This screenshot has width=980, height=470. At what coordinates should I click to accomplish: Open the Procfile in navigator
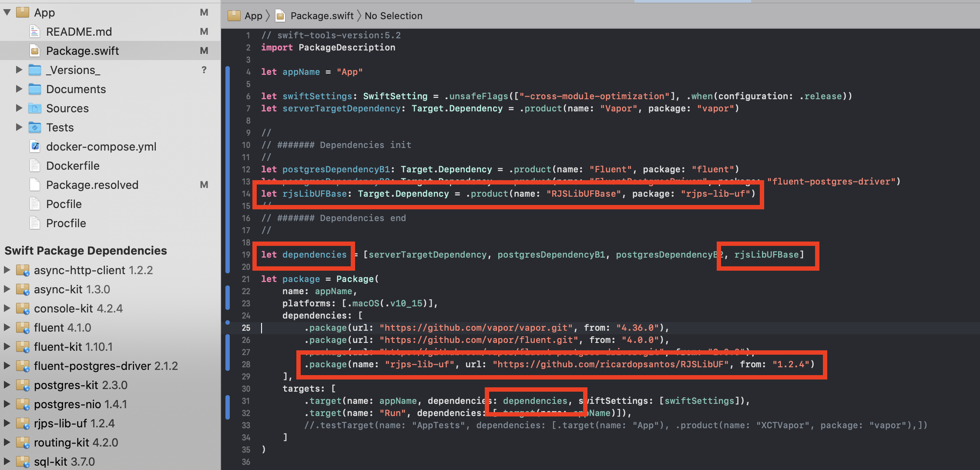(x=66, y=223)
